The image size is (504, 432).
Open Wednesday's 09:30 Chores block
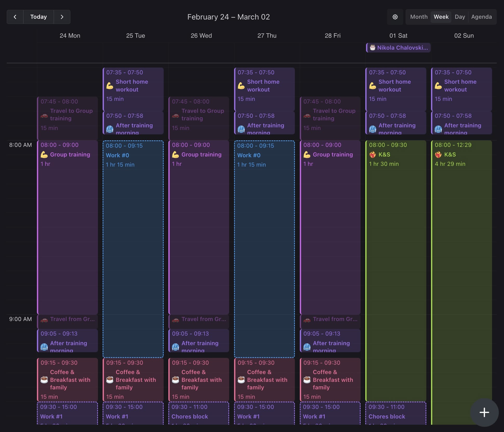(199, 413)
